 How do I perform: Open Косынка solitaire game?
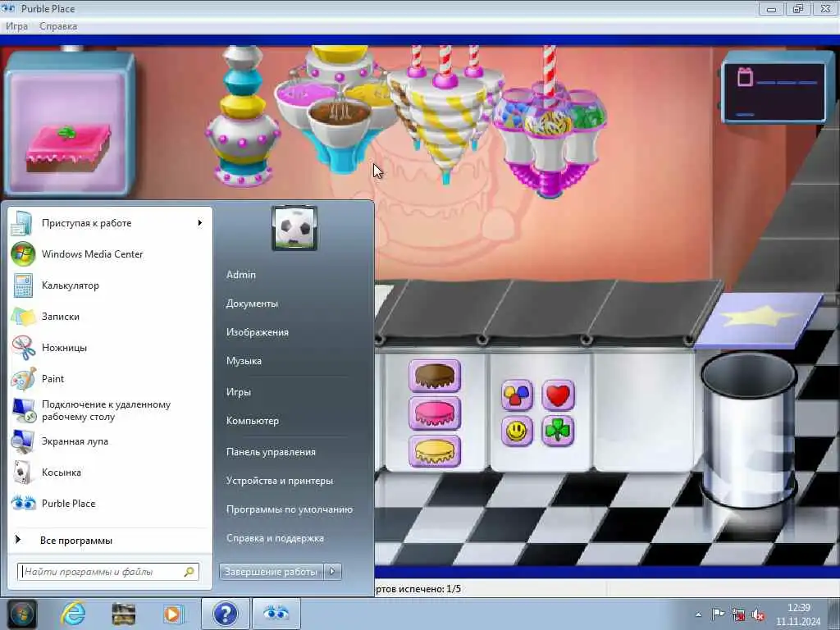tap(110, 472)
